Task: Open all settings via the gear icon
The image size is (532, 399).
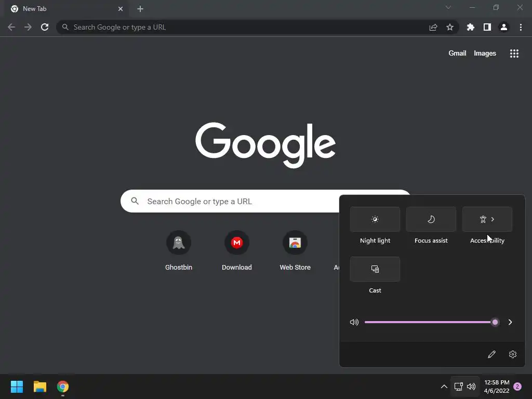Action: [513, 354]
